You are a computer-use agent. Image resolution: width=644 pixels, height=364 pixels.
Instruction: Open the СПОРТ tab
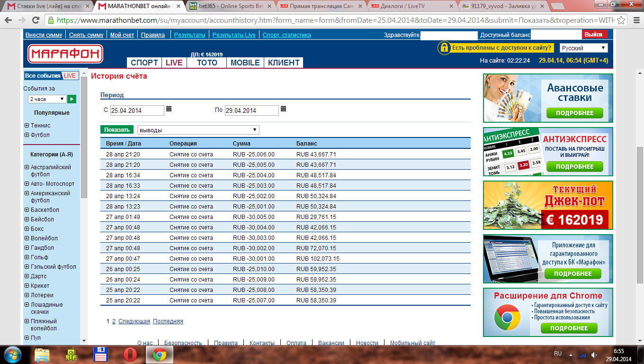click(144, 63)
